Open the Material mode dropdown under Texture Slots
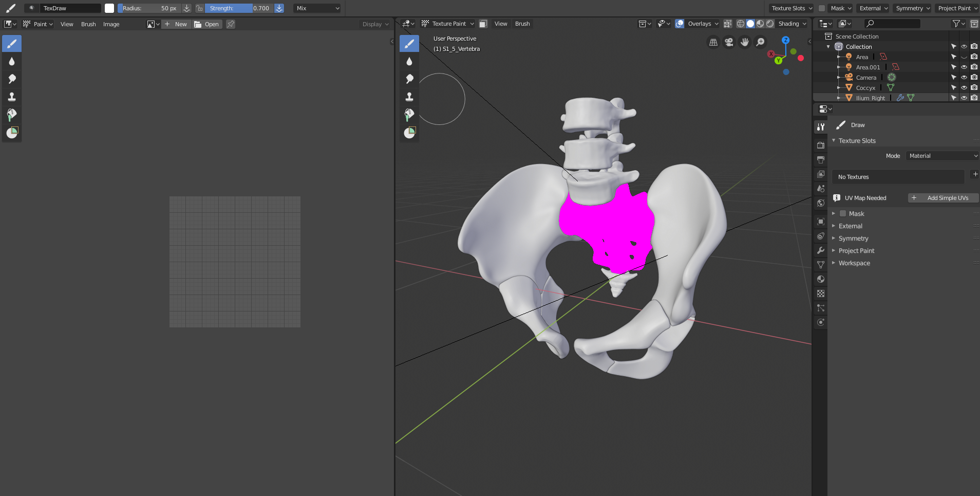980x496 pixels. point(942,156)
